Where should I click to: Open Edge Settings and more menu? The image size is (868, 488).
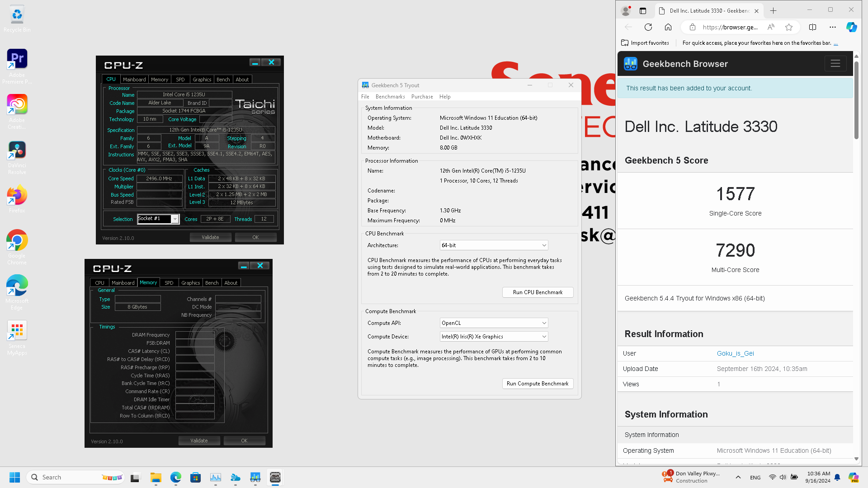click(833, 27)
